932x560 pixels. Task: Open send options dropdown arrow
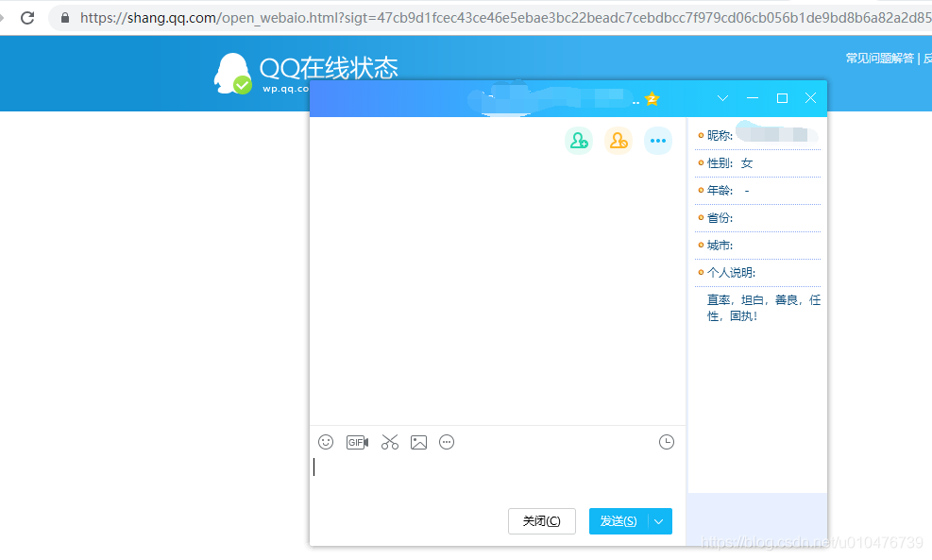658,521
